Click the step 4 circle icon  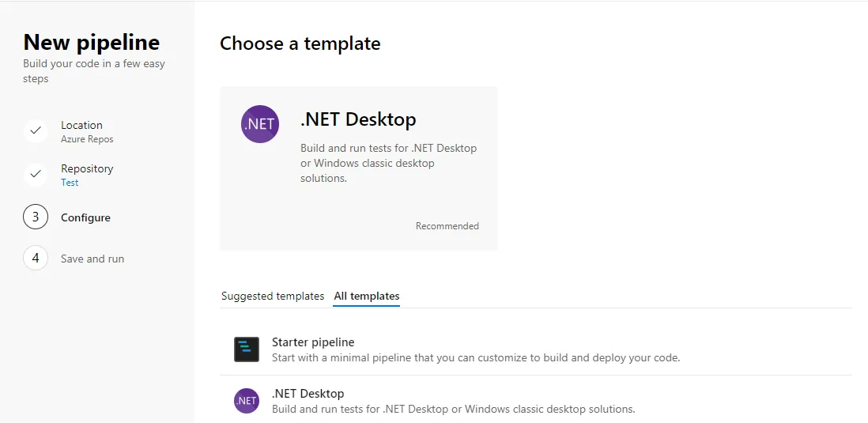point(36,258)
